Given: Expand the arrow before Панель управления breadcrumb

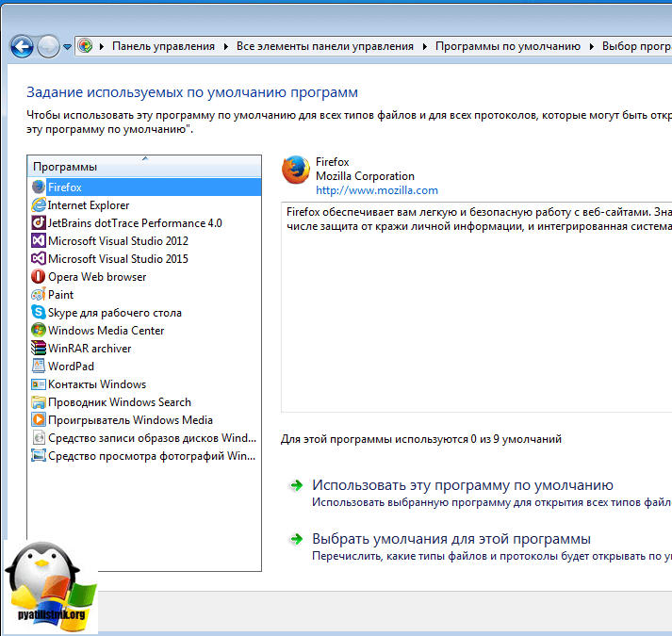Looking at the screenshot, I should click(102, 46).
